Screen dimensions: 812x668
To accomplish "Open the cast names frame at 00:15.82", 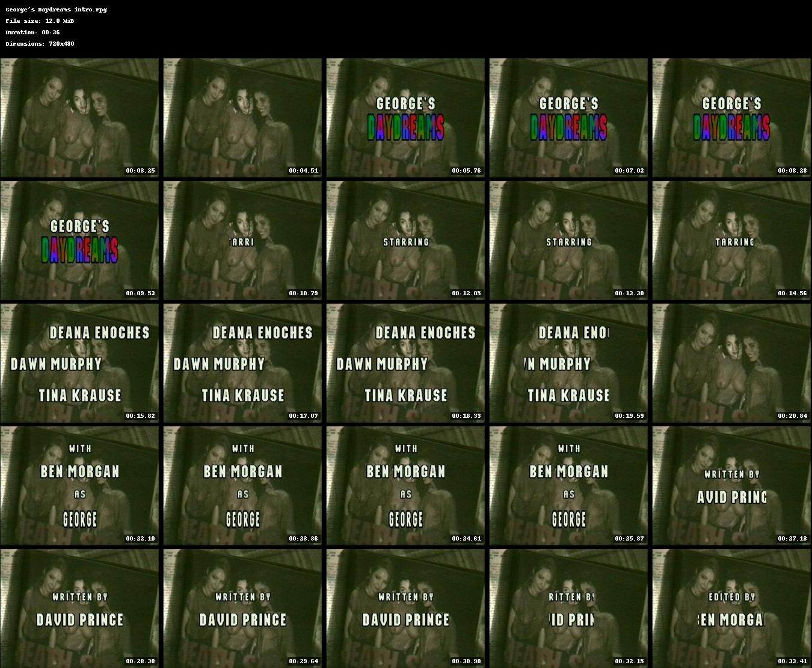I will [79, 363].
